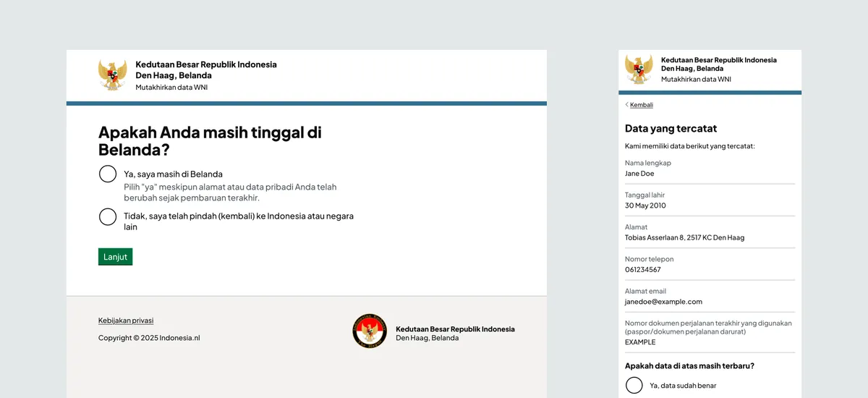The height and width of the screenshot is (398, 868).
Task: Click the Garuda emblem in the mobile header
Action: 639,69
